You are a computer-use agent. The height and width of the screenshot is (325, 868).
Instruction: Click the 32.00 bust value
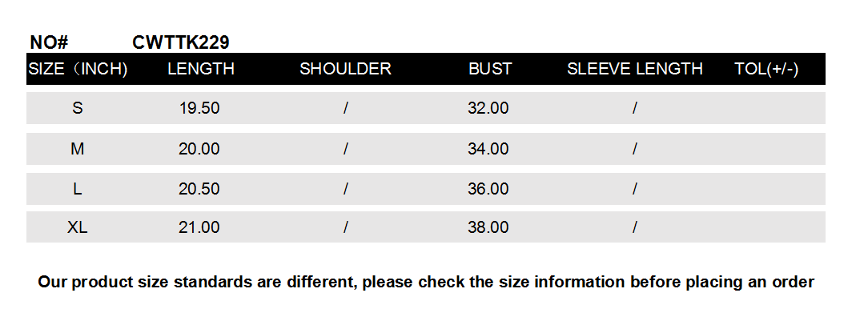click(x=488, y=108)
